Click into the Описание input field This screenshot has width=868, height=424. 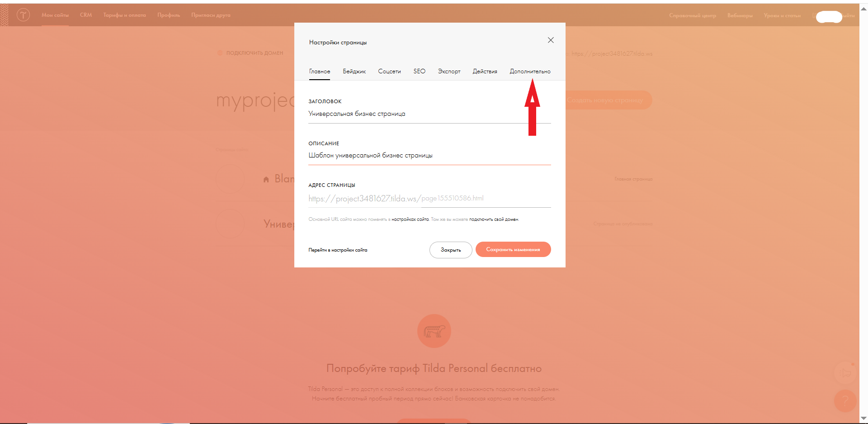click(429, 156)
